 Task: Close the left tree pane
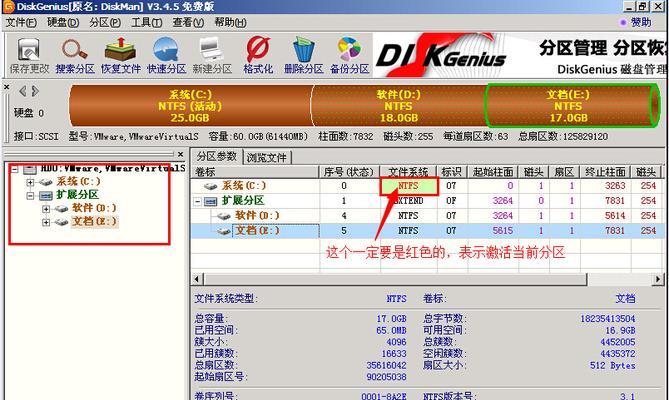point(180,154)
